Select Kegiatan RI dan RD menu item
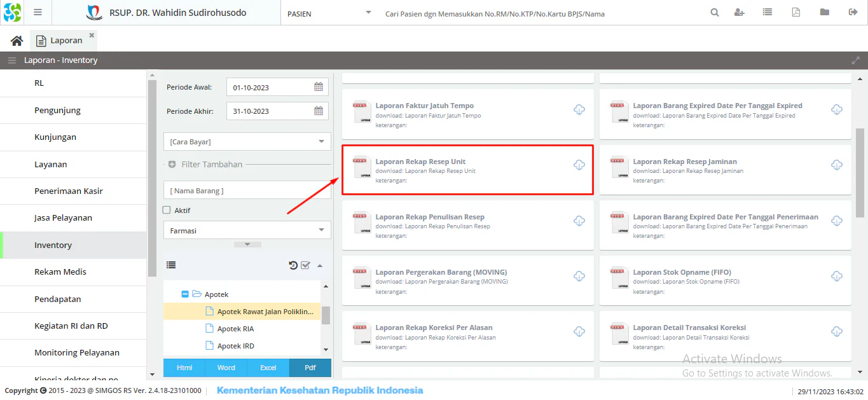This screenshot has height=400, width=868. pyautogui.click(x=73, y=326)
